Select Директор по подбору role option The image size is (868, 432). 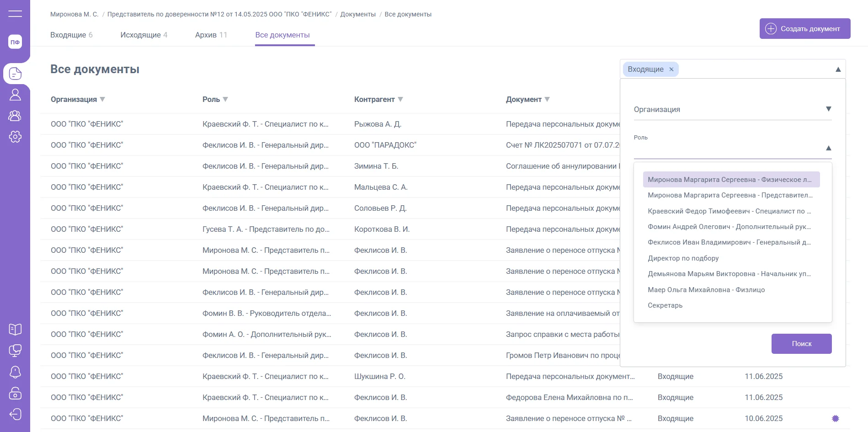[683, 258]
